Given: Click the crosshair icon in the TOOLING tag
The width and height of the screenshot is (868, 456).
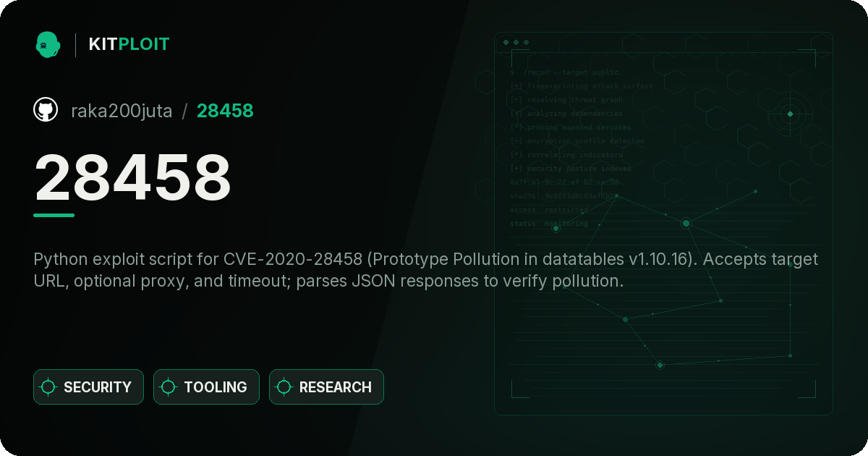Looking at the screenshot, I should [x=169, y=387].
